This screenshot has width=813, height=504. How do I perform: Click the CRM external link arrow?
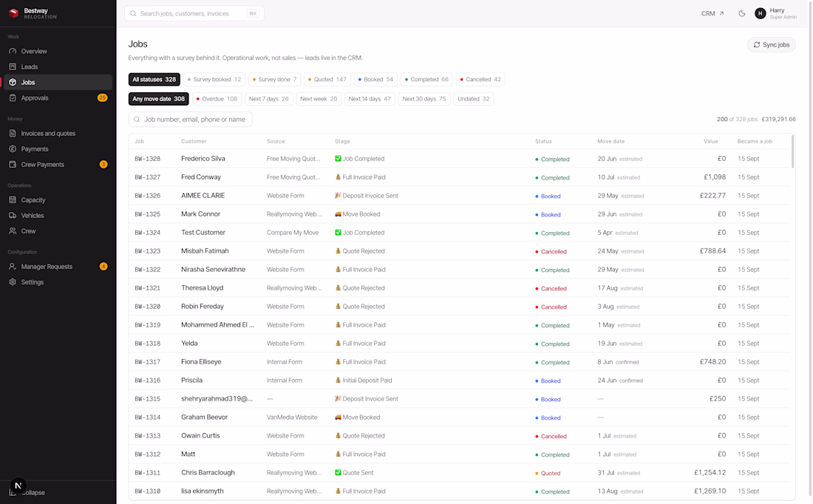coord(721,13)
